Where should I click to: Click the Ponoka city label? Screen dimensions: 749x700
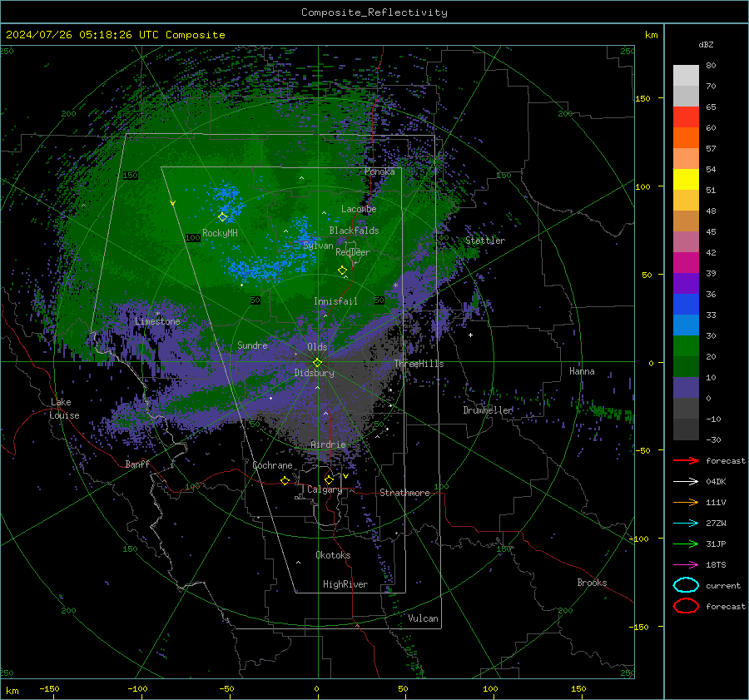pyautogui.click(x=379, y=171)
